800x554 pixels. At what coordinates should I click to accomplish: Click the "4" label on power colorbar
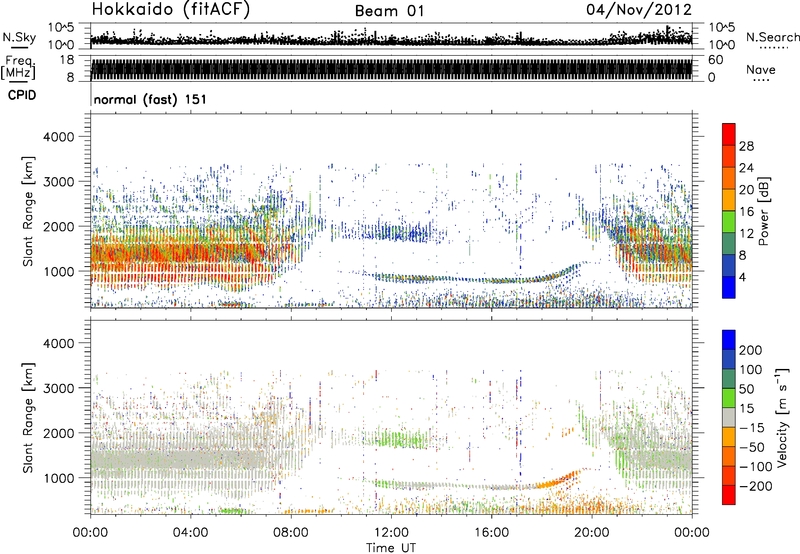coord(743,277)
